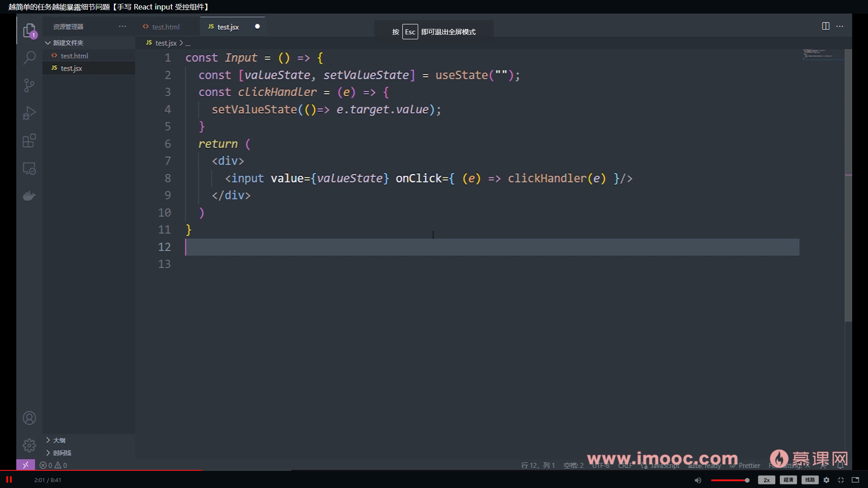Pause the video playback
Image resolution: width=868 pixels, height=488 pixels.
coord(9,479)
